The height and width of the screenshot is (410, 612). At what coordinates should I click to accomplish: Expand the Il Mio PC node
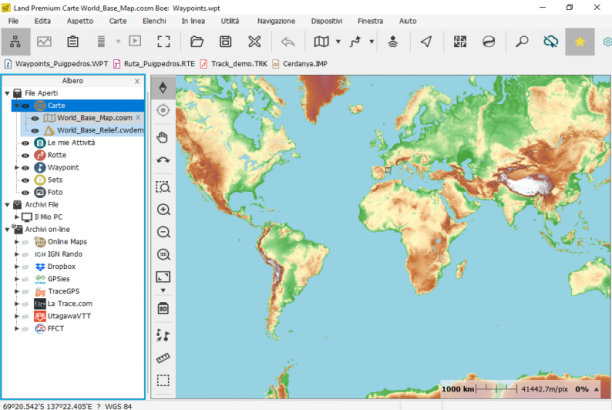coord(17,217)
